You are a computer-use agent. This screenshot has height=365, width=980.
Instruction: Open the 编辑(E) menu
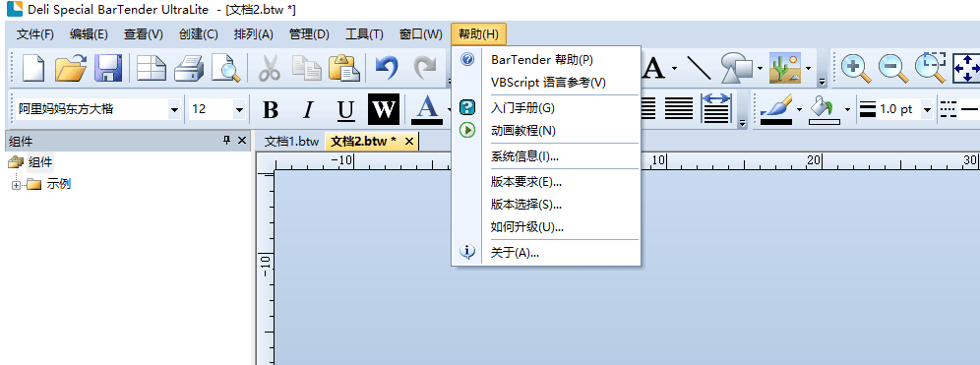(x=89, y=34)
